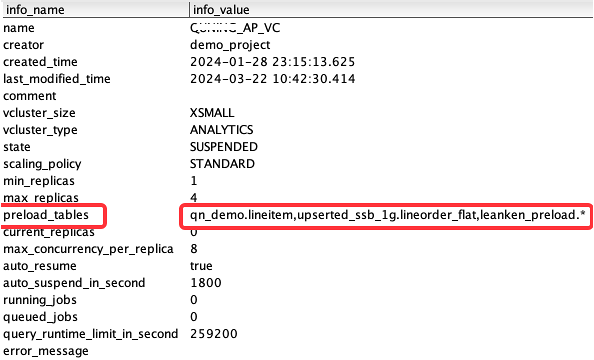Select the preload_tables value qn_demo.lineitem list
594x360 pixels.
pyautogui.click(x=388, y=215)
